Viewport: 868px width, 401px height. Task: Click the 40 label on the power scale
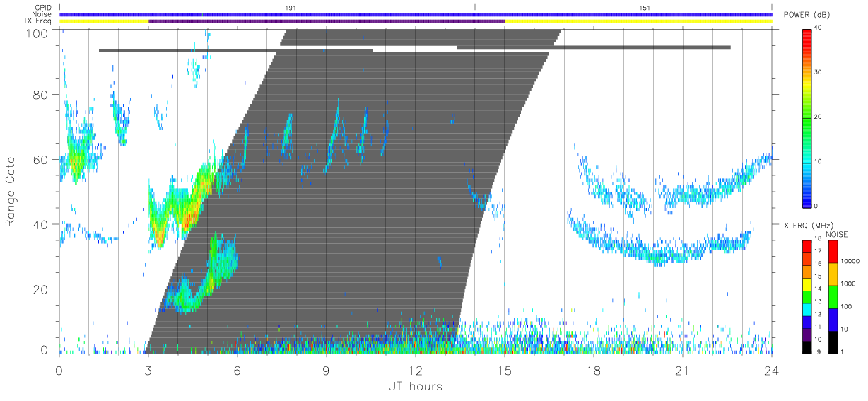818,27
